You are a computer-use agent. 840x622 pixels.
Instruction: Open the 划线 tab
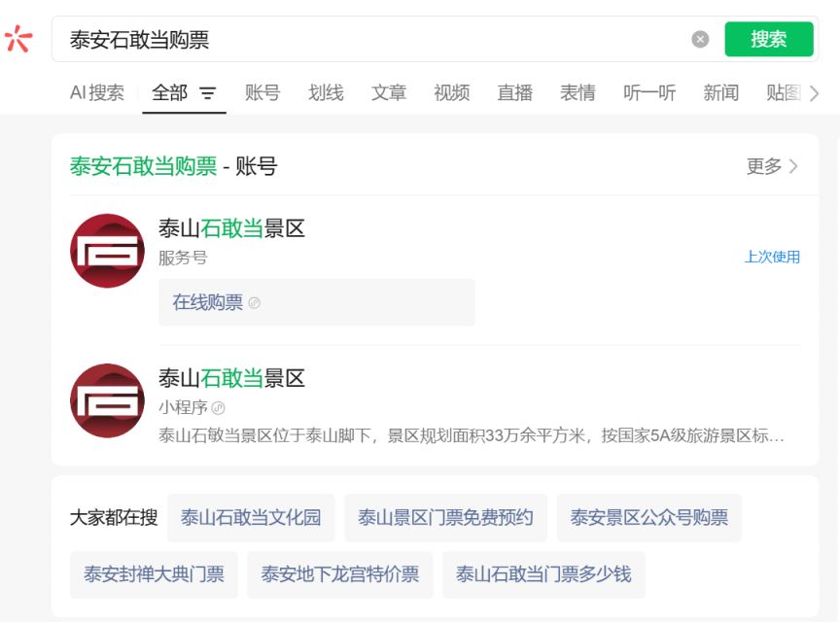tap(326, 92)
